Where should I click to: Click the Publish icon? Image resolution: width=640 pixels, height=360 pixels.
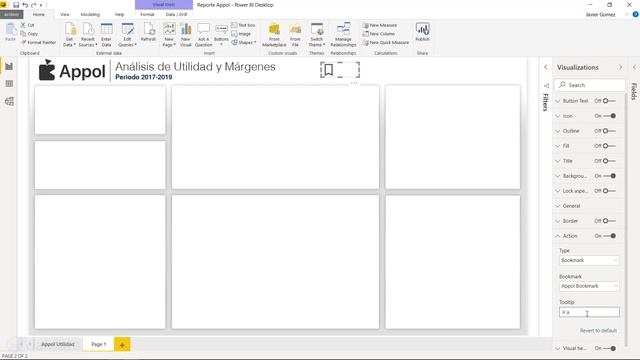tap(422, 29)
